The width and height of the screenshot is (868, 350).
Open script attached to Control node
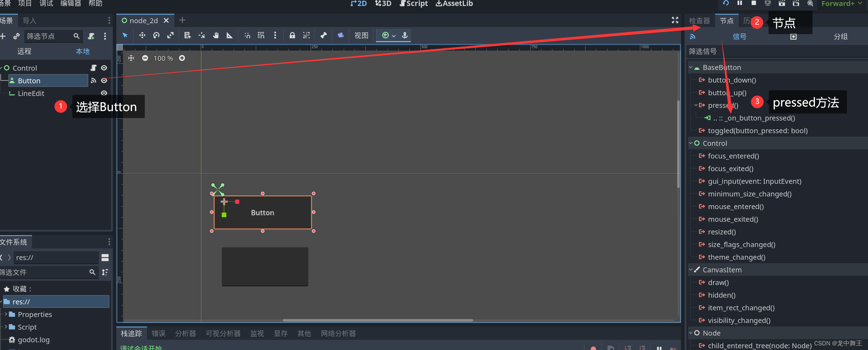(x=93, y=68)
